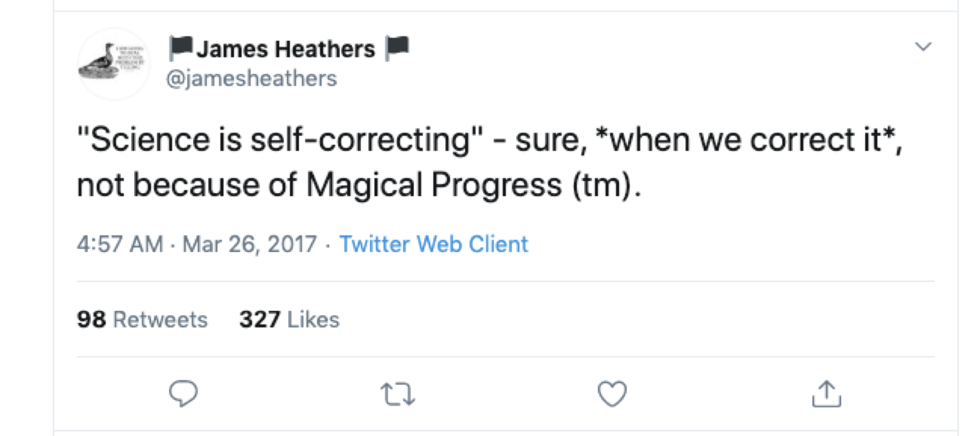Click black flag emoji after Heathers
This screenshot has height=436, width=980.
(x=397, y=48)
